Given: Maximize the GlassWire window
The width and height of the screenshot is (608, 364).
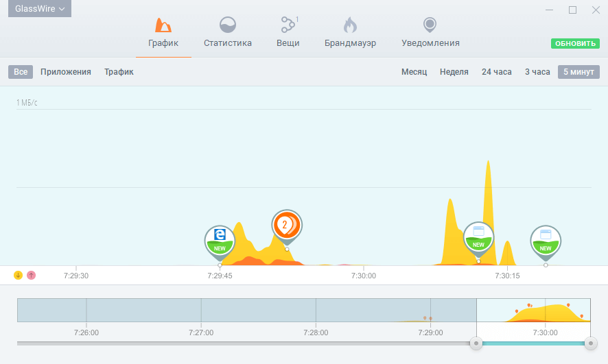Looking at the screenshot, I should pos(573,10).
